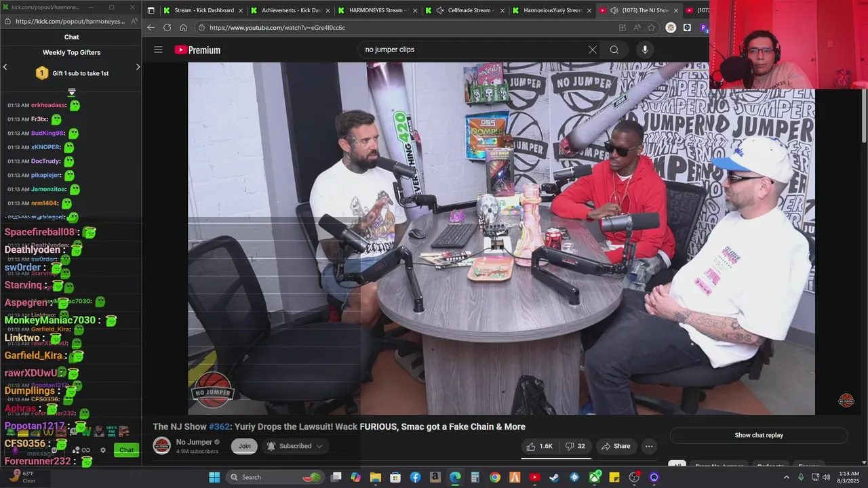Show next top gifter with right arrow
The width and height of the screenshot is (868, 488).
[x=138, y=67]
